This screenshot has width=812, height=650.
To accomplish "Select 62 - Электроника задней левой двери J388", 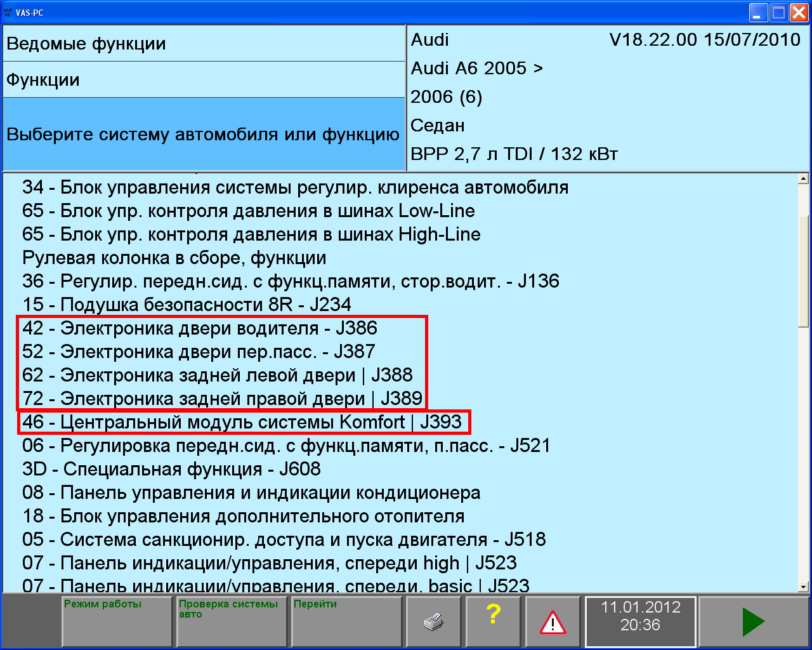I will pos(218,375).
